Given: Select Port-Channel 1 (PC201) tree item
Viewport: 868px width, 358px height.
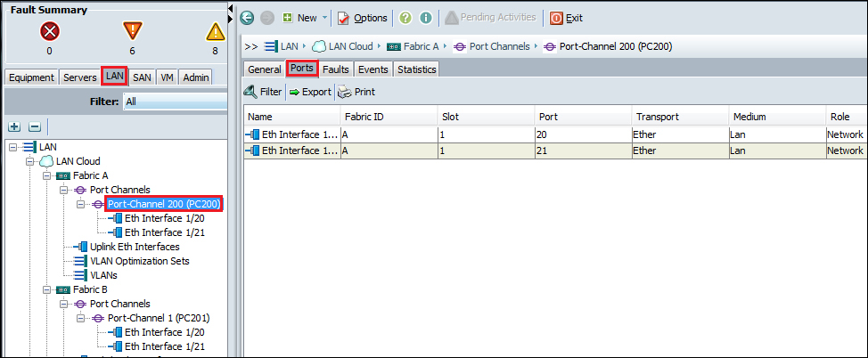Looking at the screenshot, I should point(159,318).
